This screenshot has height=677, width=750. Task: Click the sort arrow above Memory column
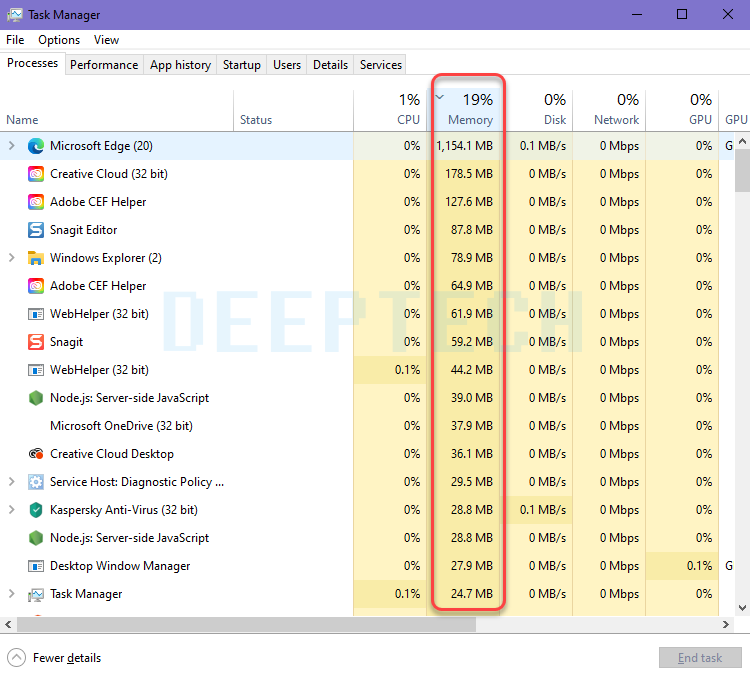(x=440, y=98)
